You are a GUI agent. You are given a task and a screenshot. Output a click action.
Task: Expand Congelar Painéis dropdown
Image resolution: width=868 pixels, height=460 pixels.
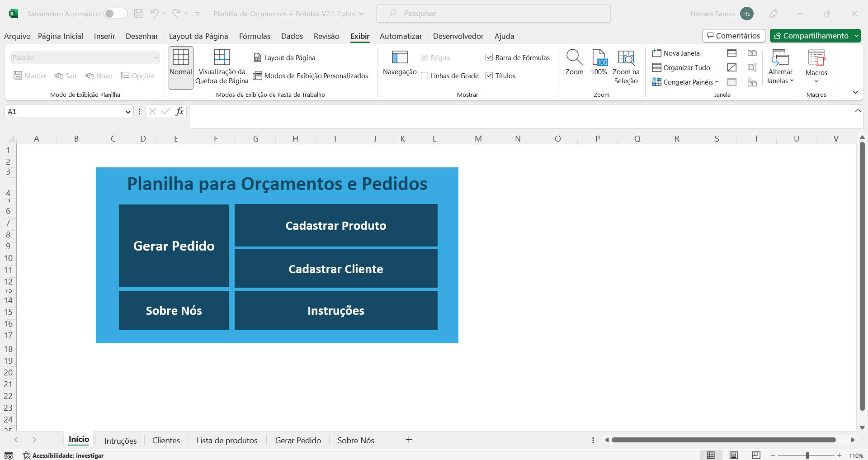coord(717,82)
